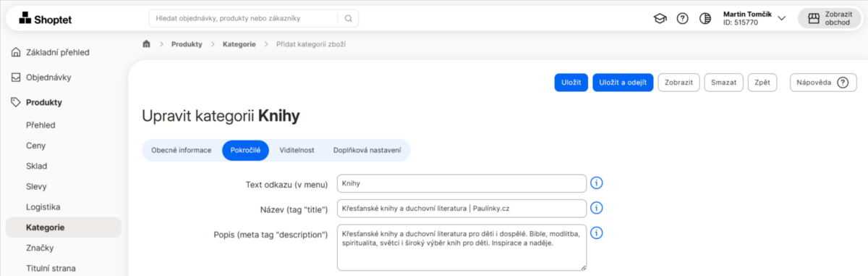
Task: Click info icon next to Název title field
Action: pos(597,208)
